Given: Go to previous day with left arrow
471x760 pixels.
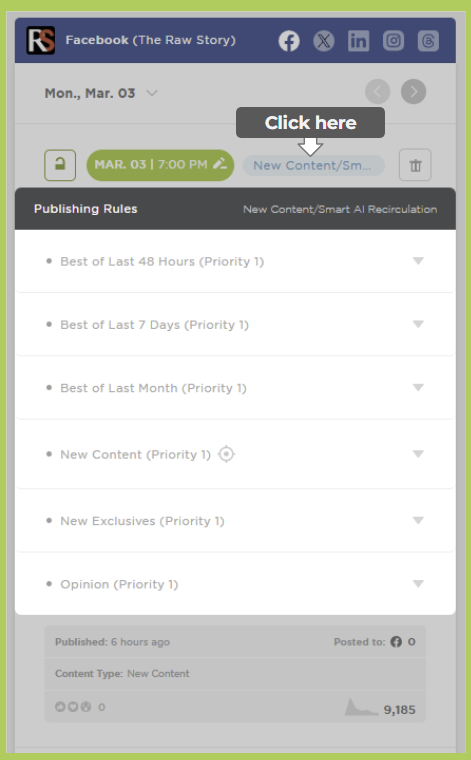Looking at the screenshot, I should 377,92.
